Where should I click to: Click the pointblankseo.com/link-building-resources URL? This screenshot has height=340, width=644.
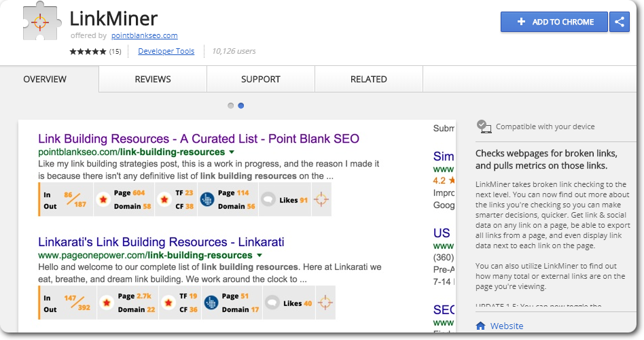(x=131, y=152)
